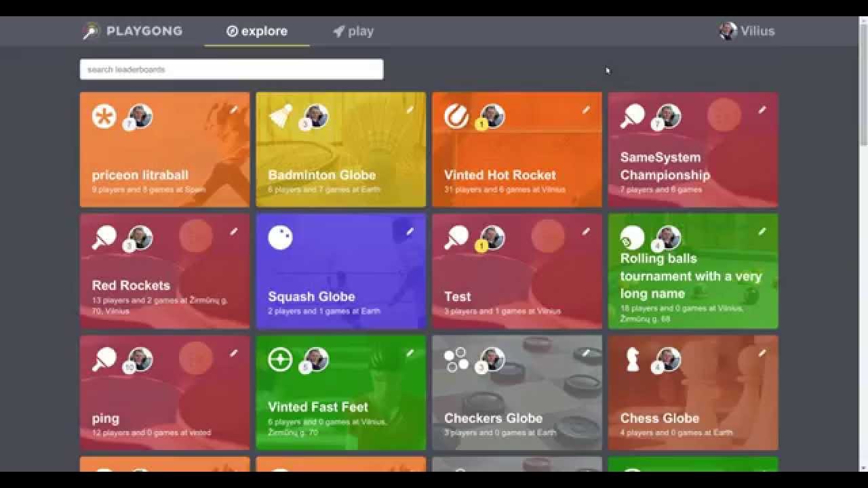Edit the Red Rockets leaderboard
The width and height of the screenshot is (868, 488).
coord(233,232)
